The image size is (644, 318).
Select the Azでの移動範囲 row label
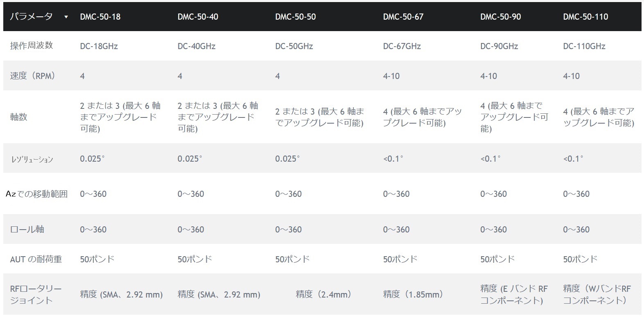pyautogui.click(x=37, y=194)
